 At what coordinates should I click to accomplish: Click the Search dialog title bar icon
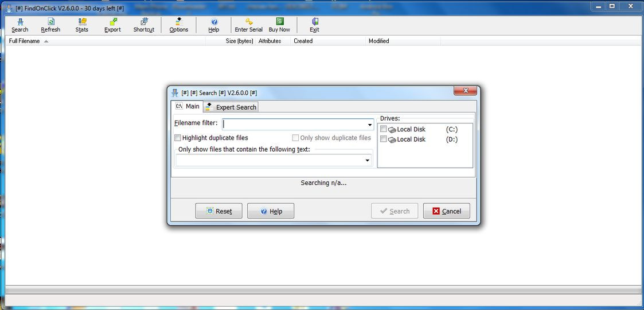tap(175, 93)
